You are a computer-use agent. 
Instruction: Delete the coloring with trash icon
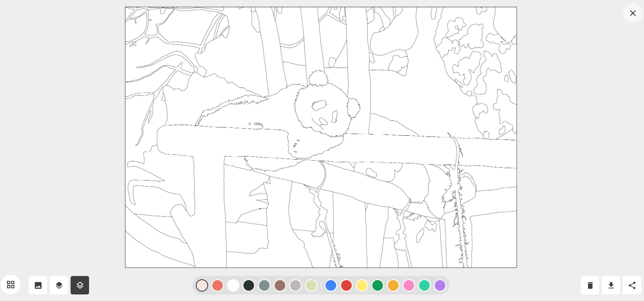(x=590, y=285)
